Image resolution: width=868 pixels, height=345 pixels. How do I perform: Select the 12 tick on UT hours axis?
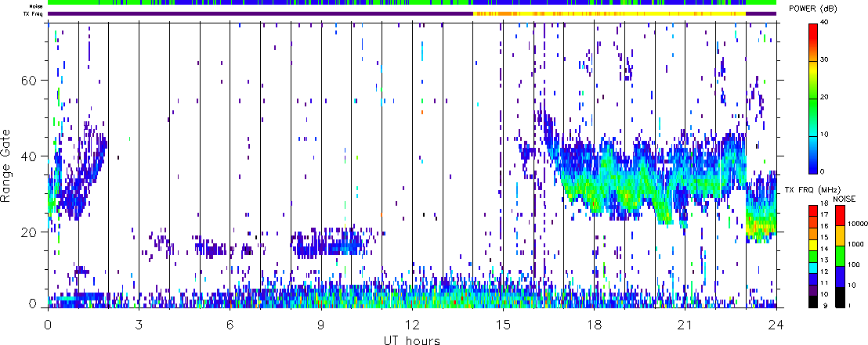412,323
